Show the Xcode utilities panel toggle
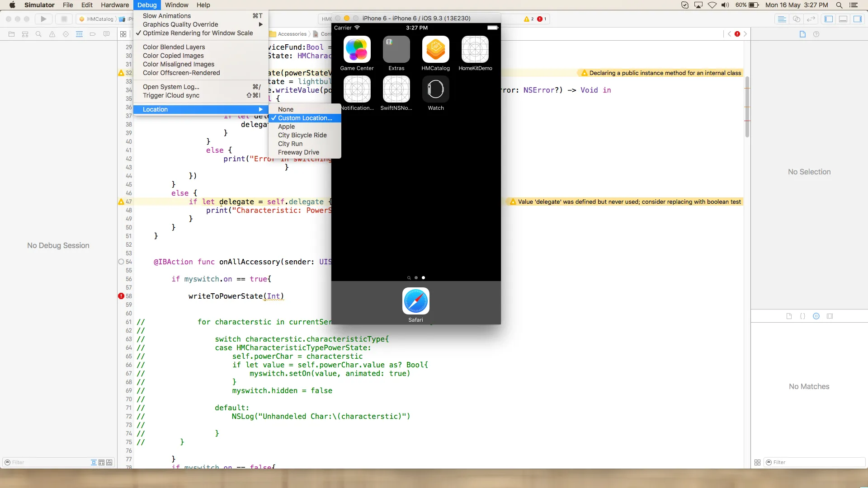The image size is (868, 488). [858, 19]
